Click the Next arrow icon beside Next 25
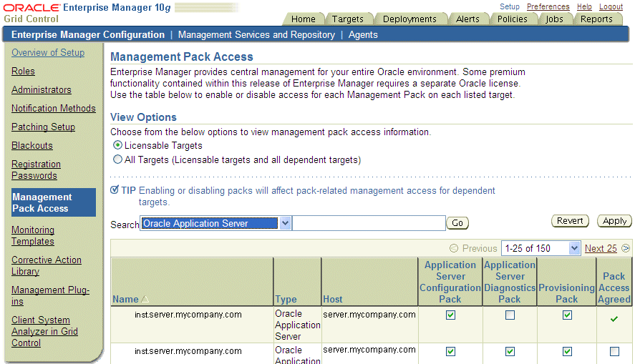Screen dimensions: 635x364 626,248
